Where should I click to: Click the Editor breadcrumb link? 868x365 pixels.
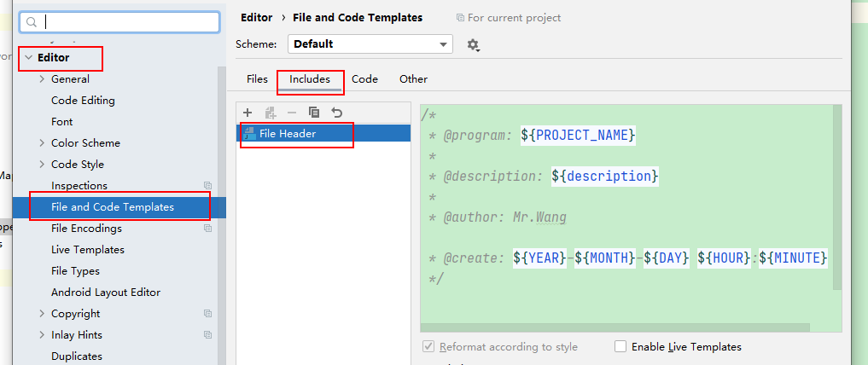point(256,18)
